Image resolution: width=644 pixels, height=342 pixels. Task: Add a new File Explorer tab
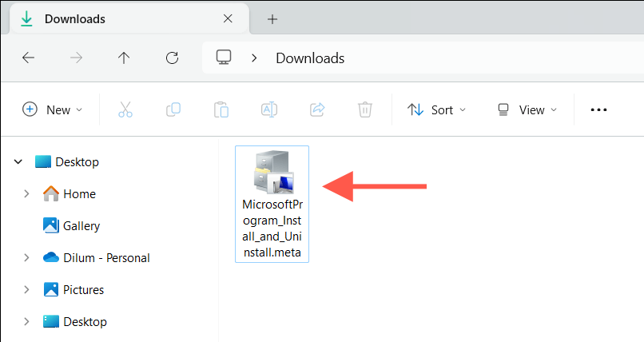[x=272, y=19]
